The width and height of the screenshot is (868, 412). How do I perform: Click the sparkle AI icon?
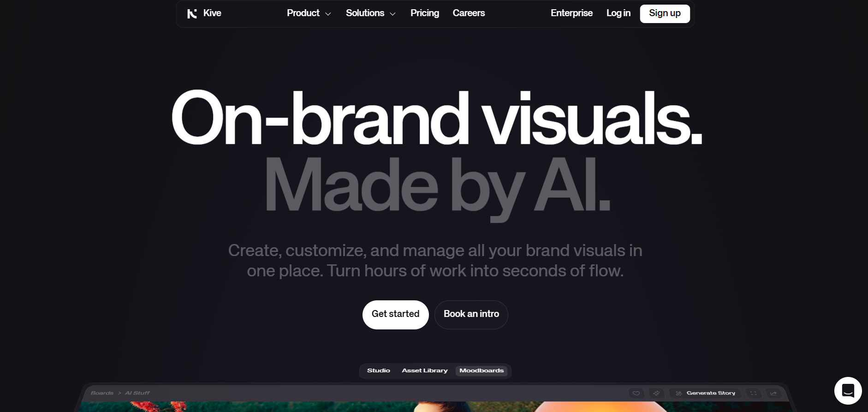(x=656, y=393)
